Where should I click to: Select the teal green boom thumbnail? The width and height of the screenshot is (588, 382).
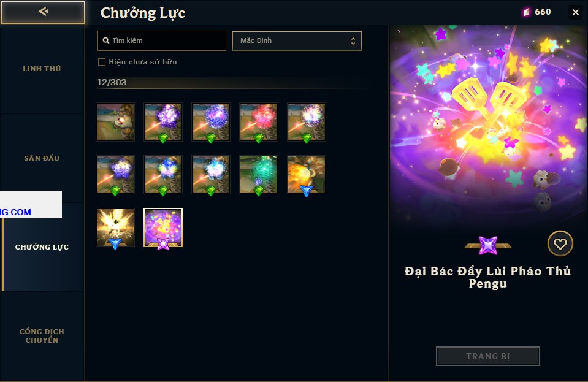(259, 175)
